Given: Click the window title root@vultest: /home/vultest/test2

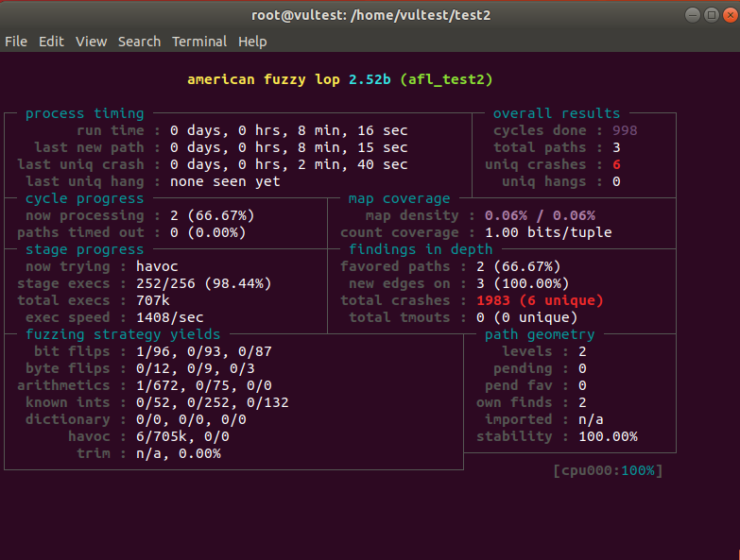Looking at the screenshot, I should [x=370, y=15].
